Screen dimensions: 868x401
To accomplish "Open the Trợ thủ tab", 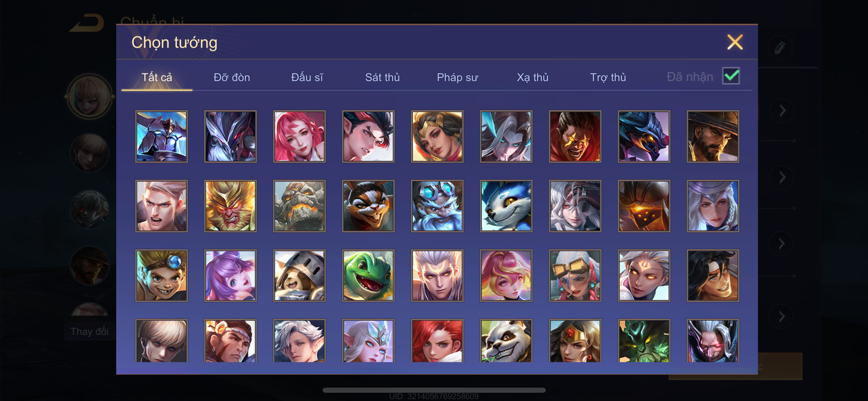I will 608,77.
